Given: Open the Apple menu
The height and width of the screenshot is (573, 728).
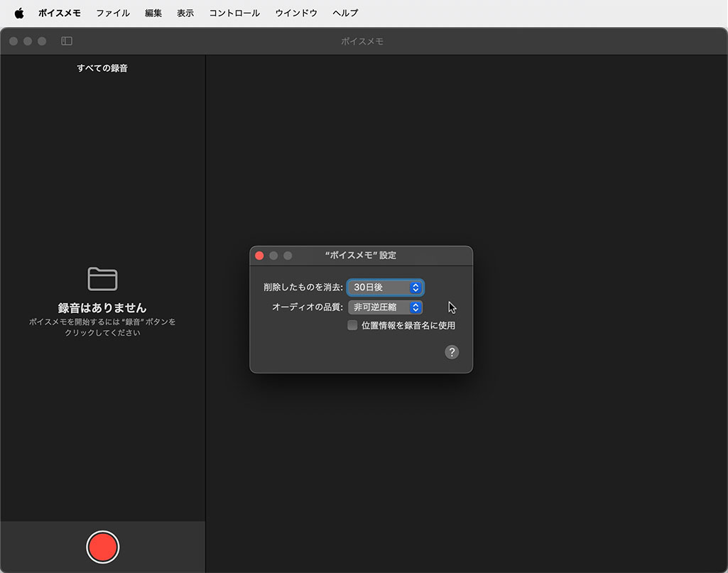Looking at the screenshot, I should pyautogui.click(x=19, y=13).
